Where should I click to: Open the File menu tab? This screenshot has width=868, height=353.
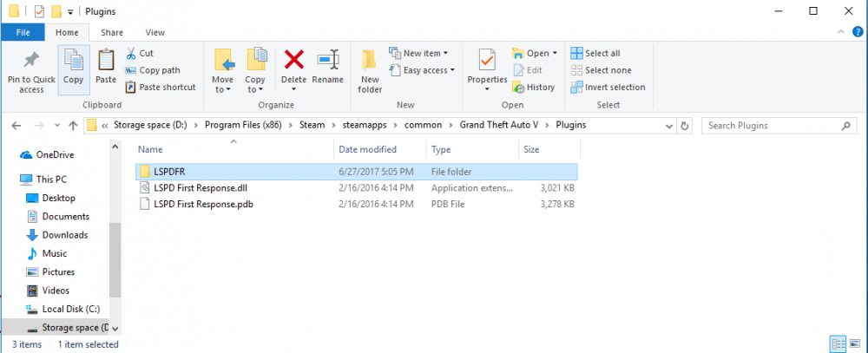(x=23, y=33)
